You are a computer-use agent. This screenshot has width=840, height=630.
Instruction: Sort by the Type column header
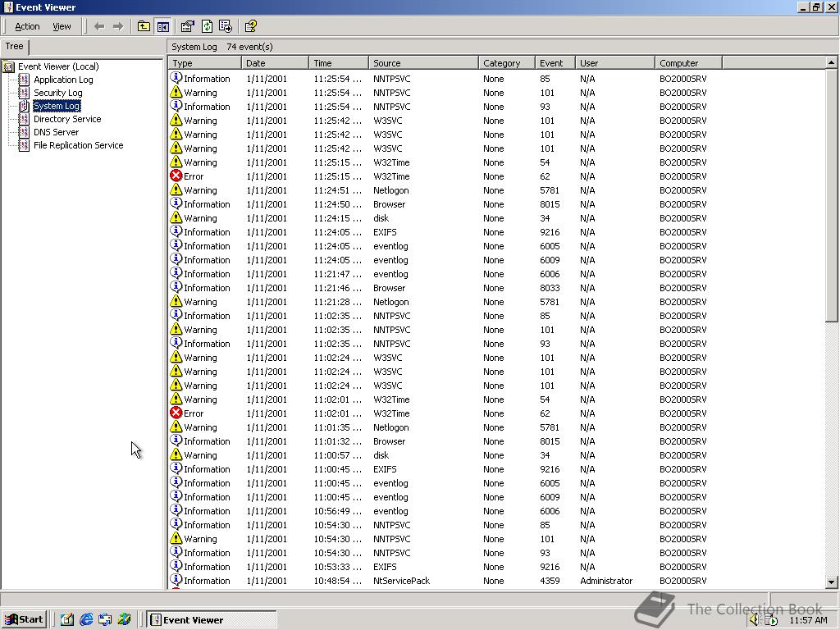coord(204,62)
